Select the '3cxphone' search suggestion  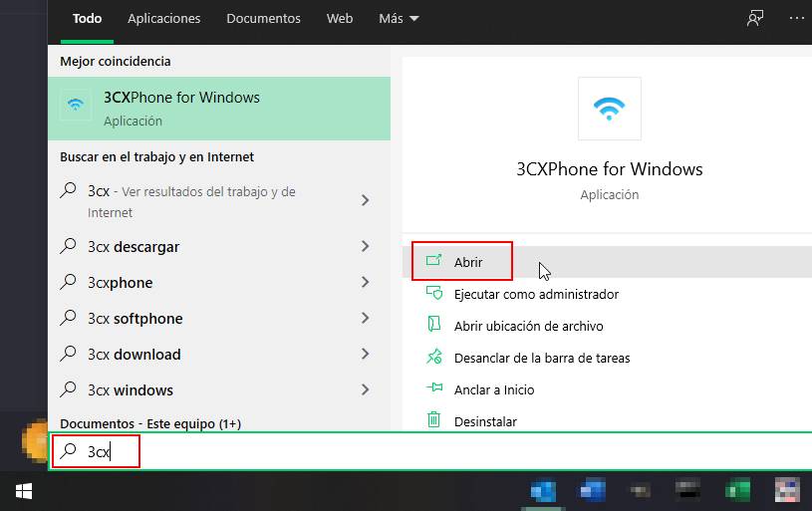tap(219, 282)
